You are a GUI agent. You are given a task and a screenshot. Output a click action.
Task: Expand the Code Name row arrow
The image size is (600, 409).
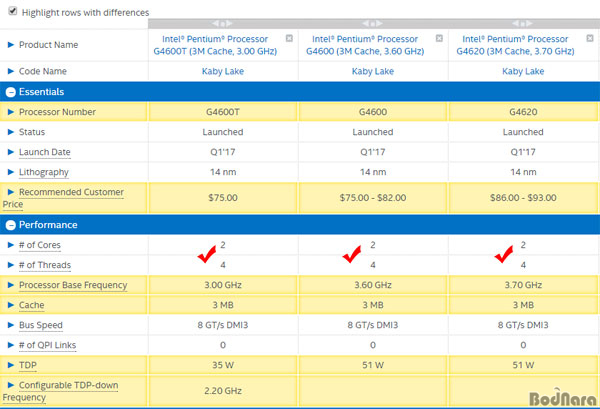[11, 71]
